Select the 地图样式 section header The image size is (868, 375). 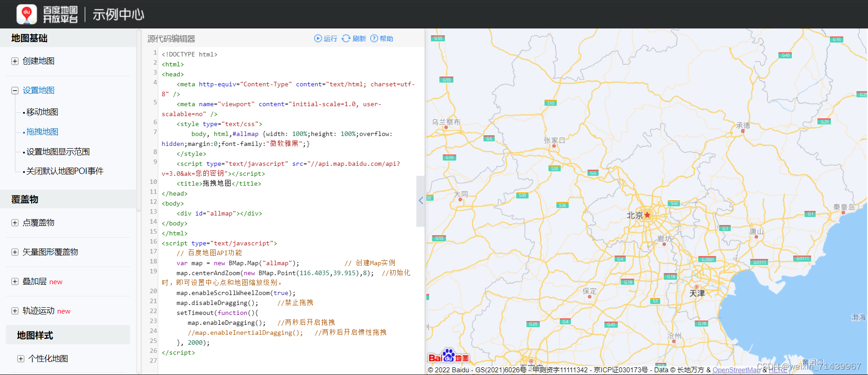pos(68,335)
